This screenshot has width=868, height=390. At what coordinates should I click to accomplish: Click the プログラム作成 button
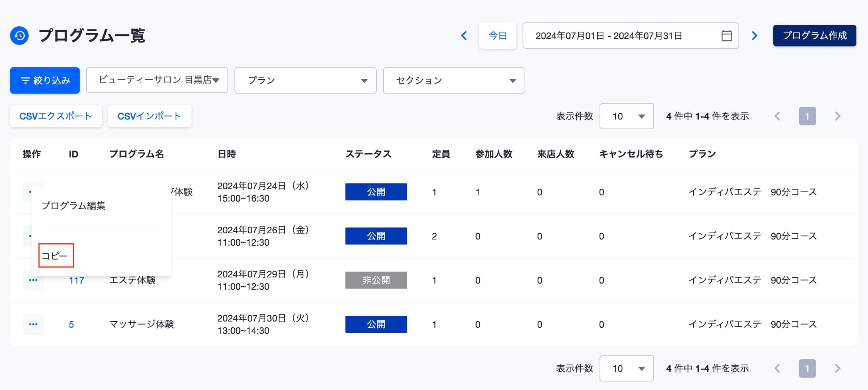pos(814,36)
